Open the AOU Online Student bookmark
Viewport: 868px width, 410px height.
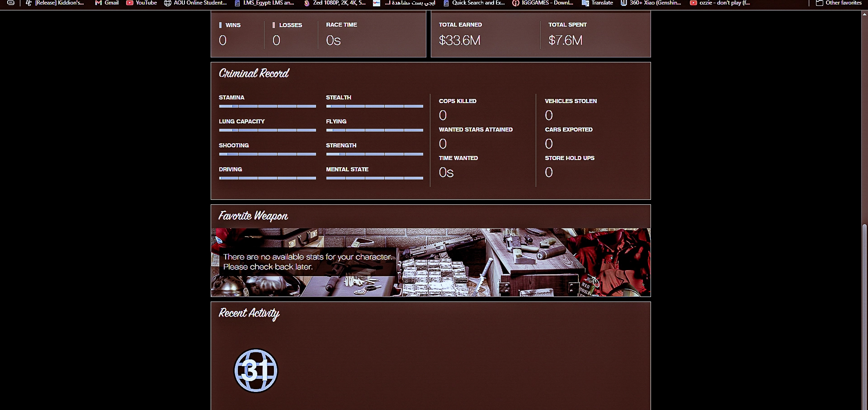195,3
